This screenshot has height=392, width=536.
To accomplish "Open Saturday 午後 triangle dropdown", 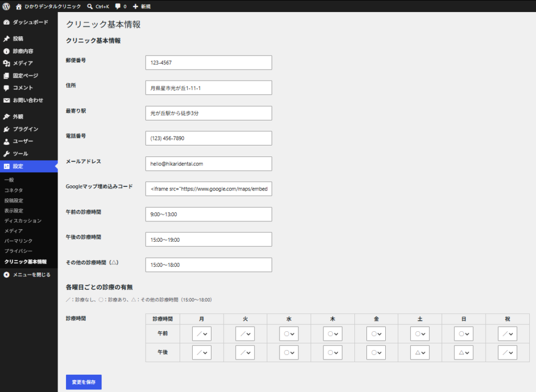I will coord(420,353).
